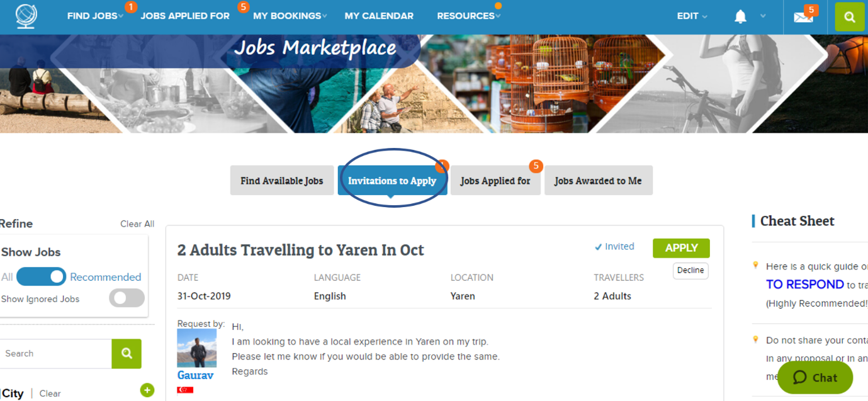Open the mail envelope messages icon
Screen dimensions: 868x401
tap(803, 17)
